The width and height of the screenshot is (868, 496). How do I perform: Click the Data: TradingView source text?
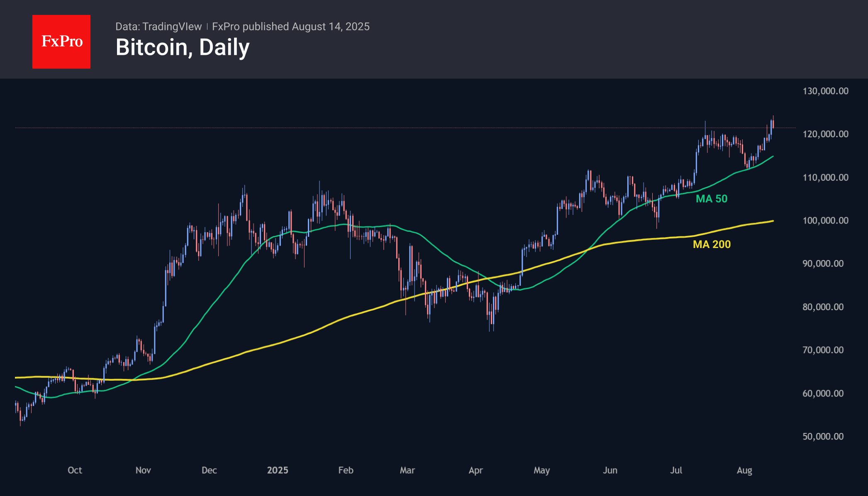pyautogui.click(x=158, y=27)
